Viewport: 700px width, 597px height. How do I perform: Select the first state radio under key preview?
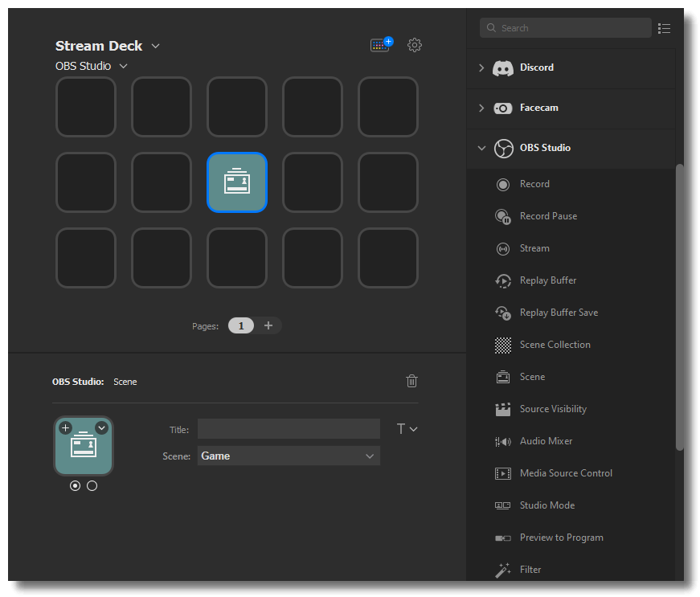[x=75, y=485]
